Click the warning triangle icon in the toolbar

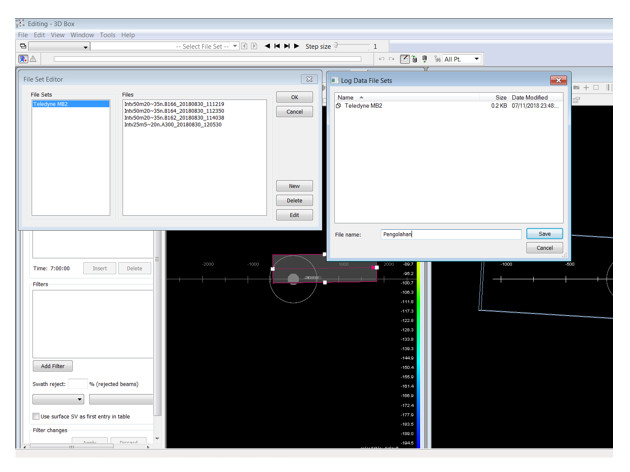click(x=33, y=59)
